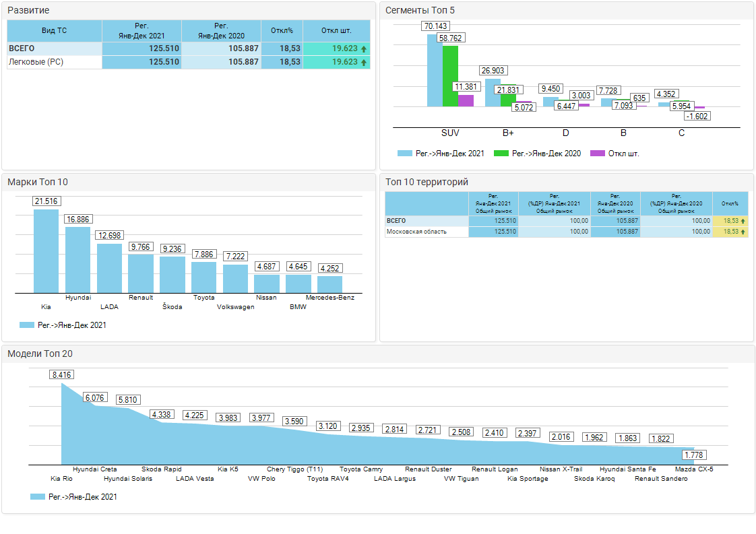Sort by Вид ТС column header
The image size is (756, 534).
pyautogui.click(x=54, y=31)
